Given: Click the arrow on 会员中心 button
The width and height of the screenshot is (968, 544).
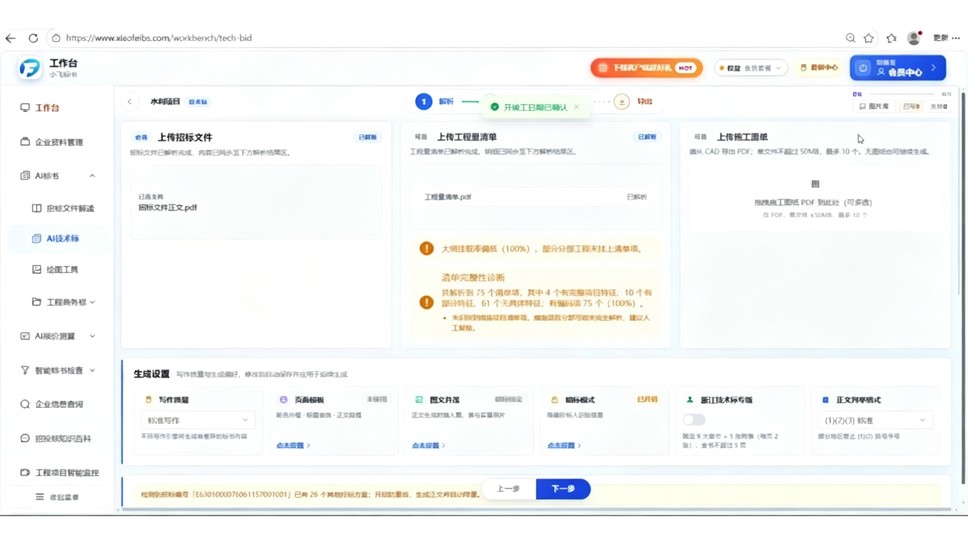Looking at the screenshot, I should pyautogui.click(x=933, y=67).
